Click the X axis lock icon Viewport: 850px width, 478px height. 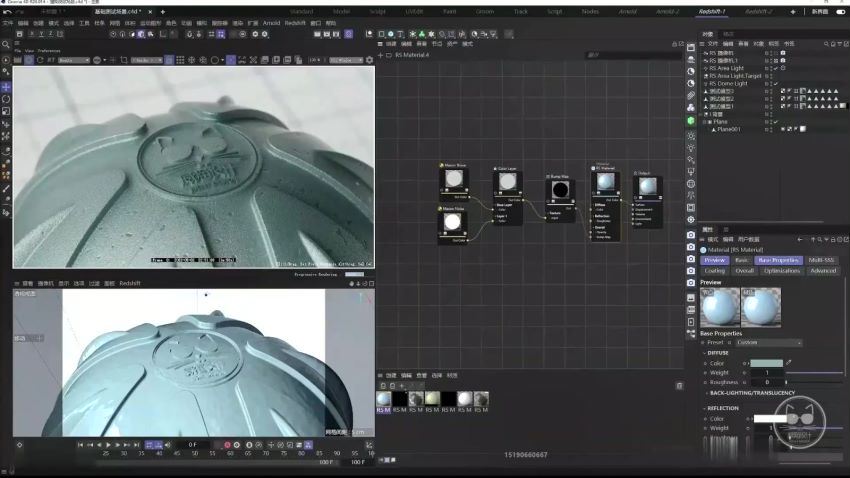(31, 34)
